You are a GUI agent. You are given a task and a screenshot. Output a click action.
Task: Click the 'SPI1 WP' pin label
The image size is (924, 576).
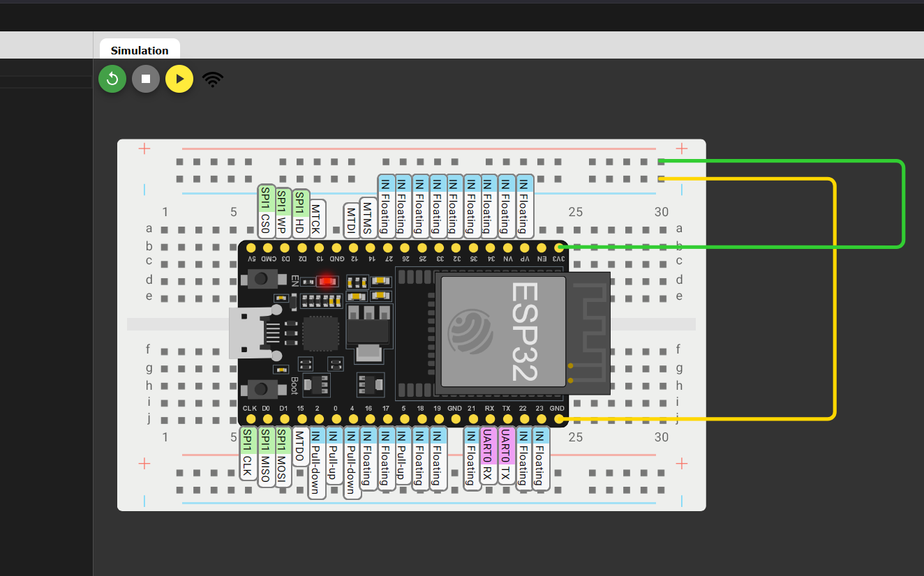283,211
